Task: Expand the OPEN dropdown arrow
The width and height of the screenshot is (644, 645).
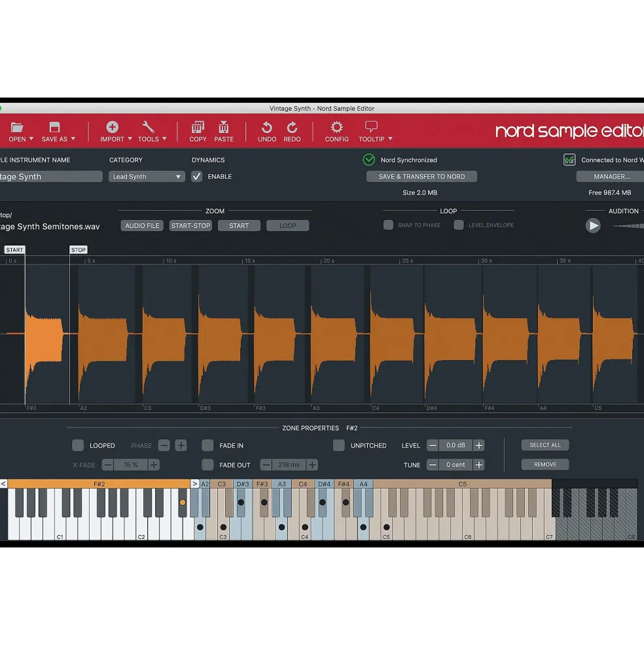Action: (x=31, y=139)
